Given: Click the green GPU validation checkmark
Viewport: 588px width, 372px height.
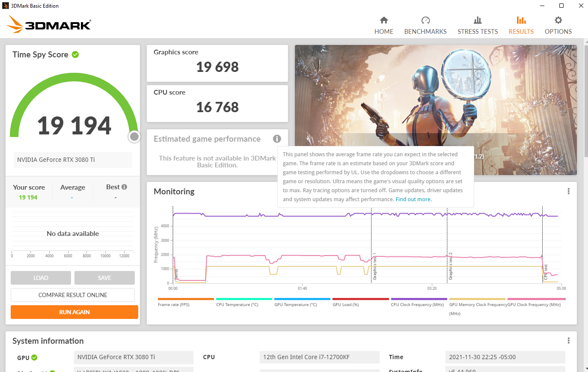Looking at the screenshot, I should pyautogui.click(x=34, y=357).
